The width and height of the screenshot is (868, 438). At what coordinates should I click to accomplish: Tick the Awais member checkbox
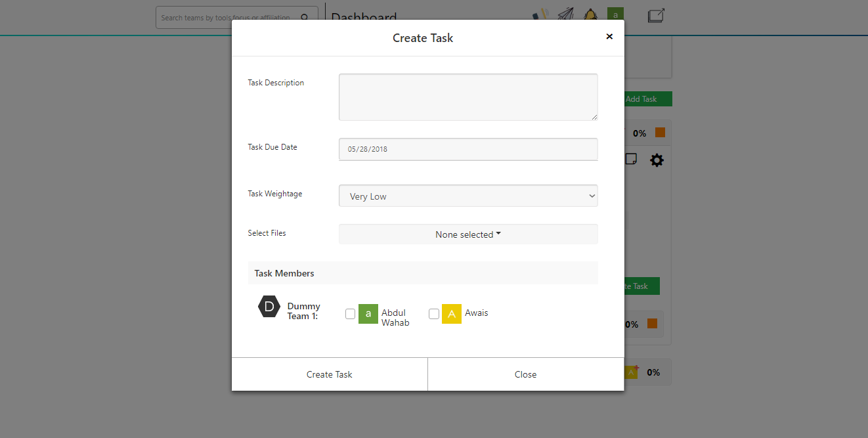[434, 314]
